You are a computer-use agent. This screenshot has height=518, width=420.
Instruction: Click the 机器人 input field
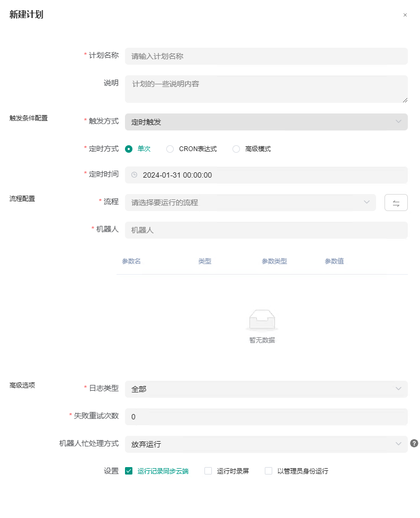coord(266,230)
